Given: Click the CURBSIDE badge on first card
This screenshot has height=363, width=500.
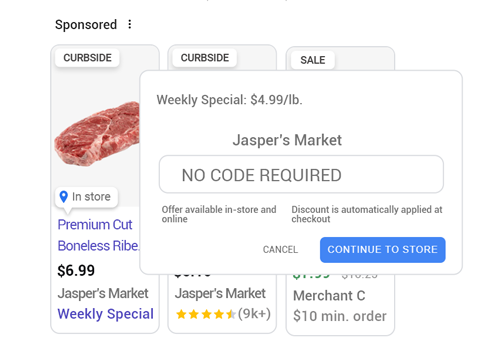Looking at the screenshot, I should pos(87,58).
